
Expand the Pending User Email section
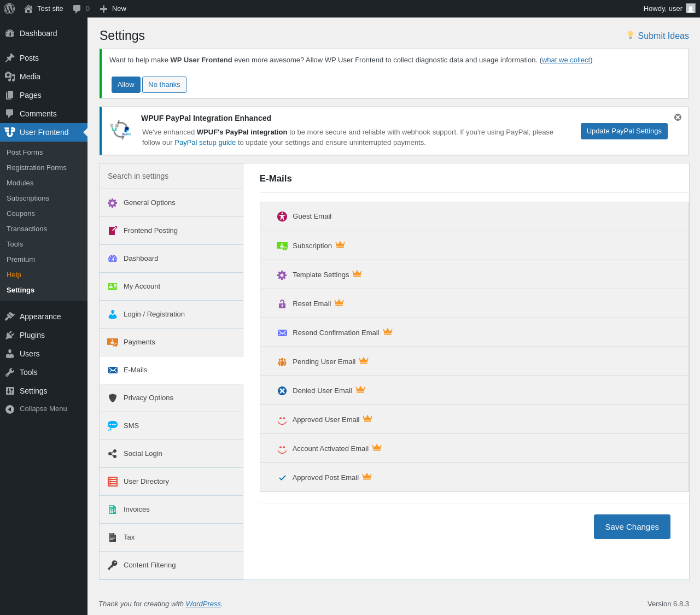tap(474, 361)
